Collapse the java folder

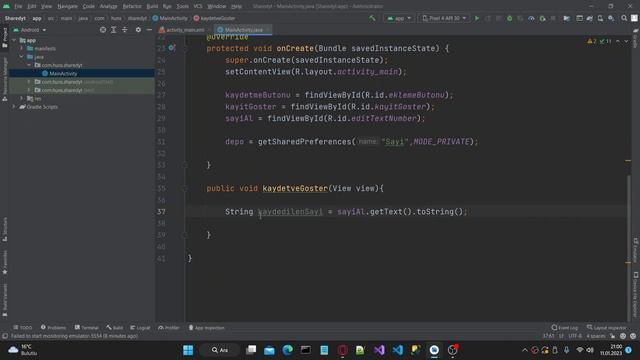[22, 57]
